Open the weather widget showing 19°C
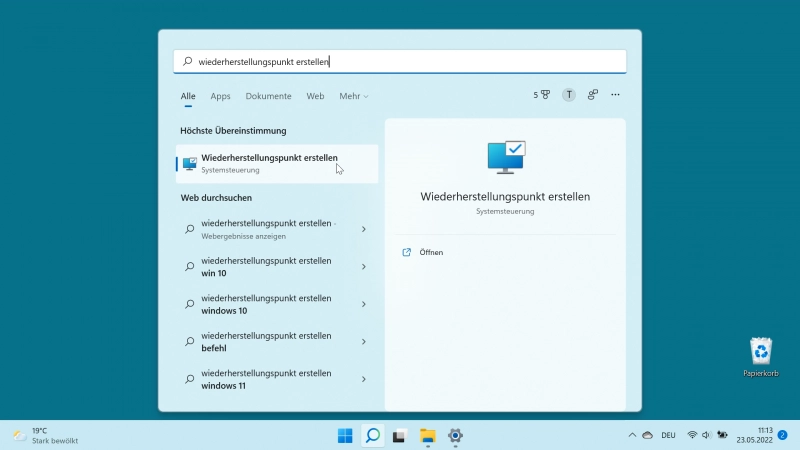This screenshot has height=450, width=800. click(x=45, y=436)
